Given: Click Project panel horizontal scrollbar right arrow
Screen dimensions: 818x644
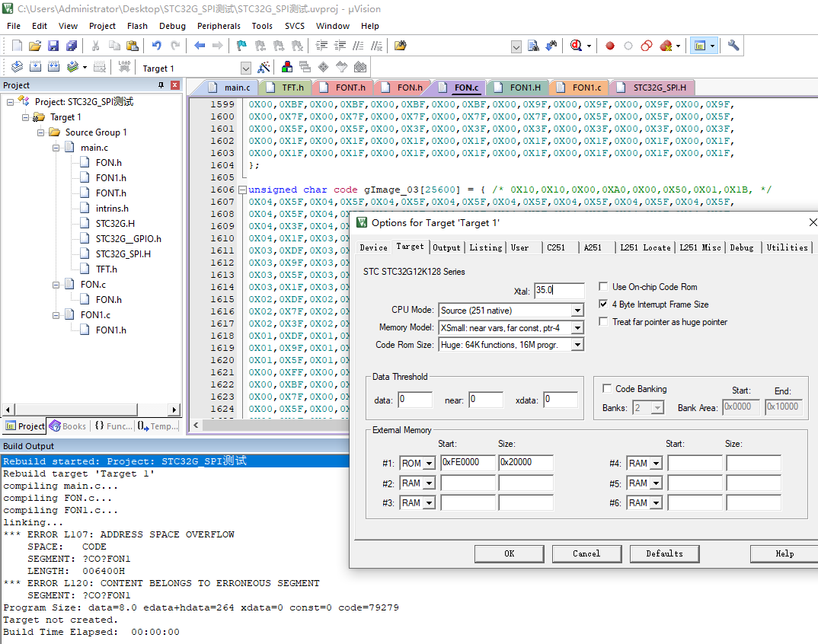Looking at the screenshot, I should pyautogui.click(x=174, y=410).
